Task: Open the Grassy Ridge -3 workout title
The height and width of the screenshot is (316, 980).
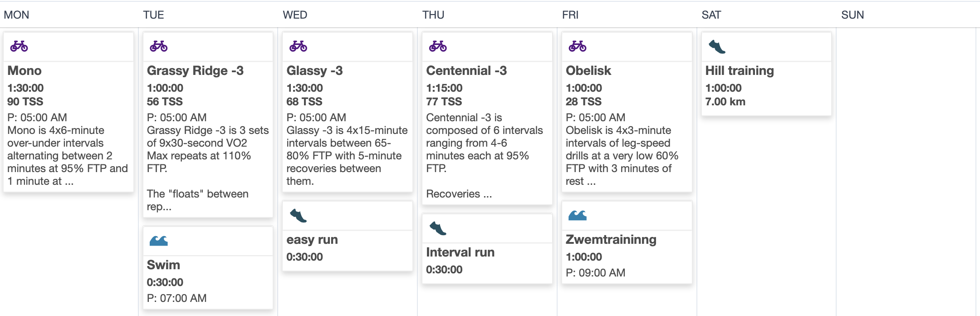Action: coord(195,71)
